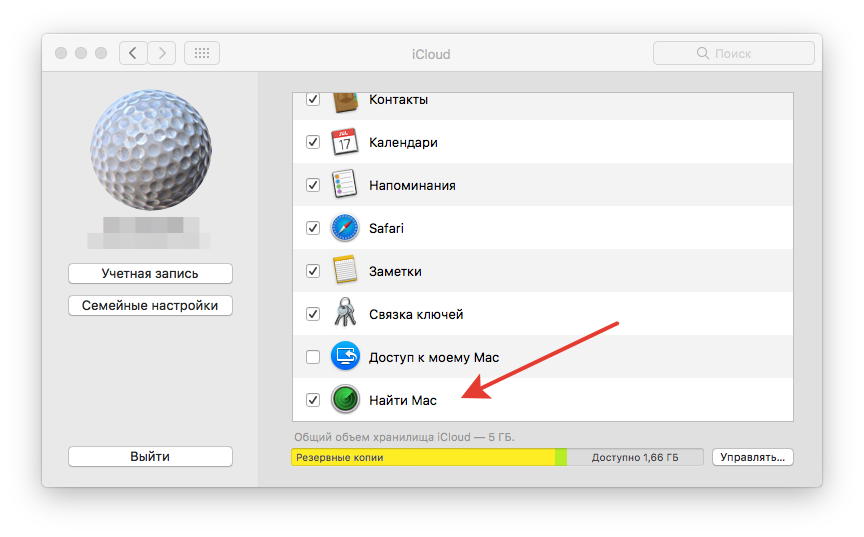Viewport: 864px width, 537px height.
Task: Toggle the Напоминания checkbox
Action: (x=313, y=185)
